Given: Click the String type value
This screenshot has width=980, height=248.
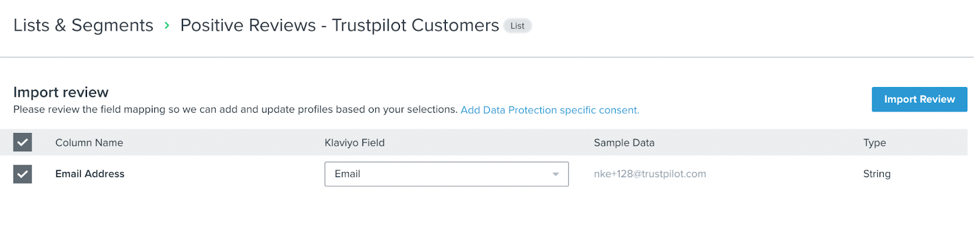Looking at the screenshot, I should [x=876, y=174].
